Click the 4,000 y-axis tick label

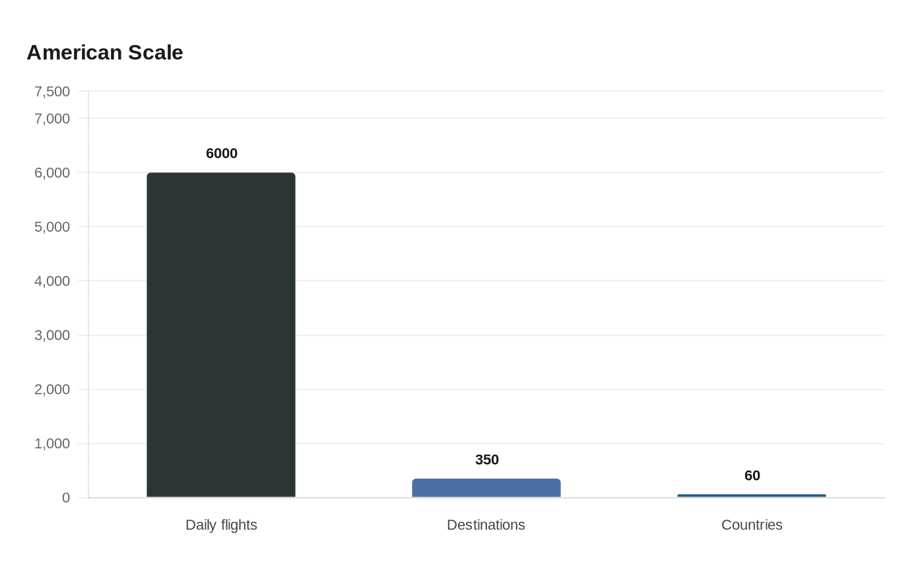[x=52, y=281]
